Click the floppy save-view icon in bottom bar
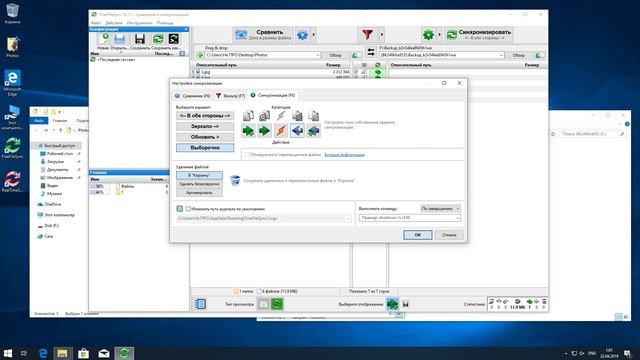Viewport: 640px width, 360px height. 405,304
